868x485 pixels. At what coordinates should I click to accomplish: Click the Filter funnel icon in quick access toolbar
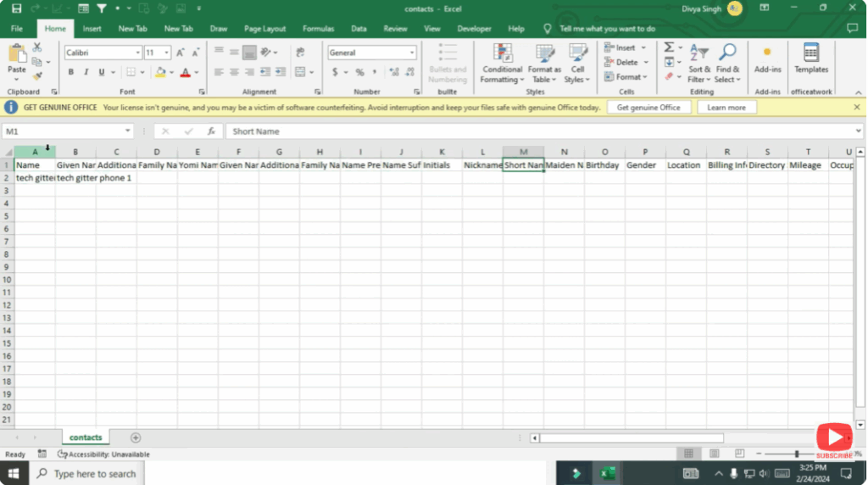(x=102, y=8)
